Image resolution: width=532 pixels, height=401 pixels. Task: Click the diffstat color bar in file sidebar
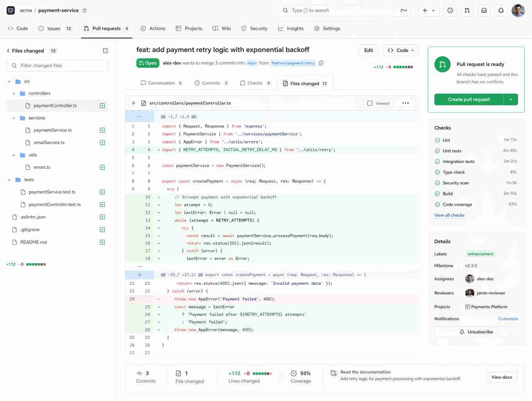pos(36,264)
